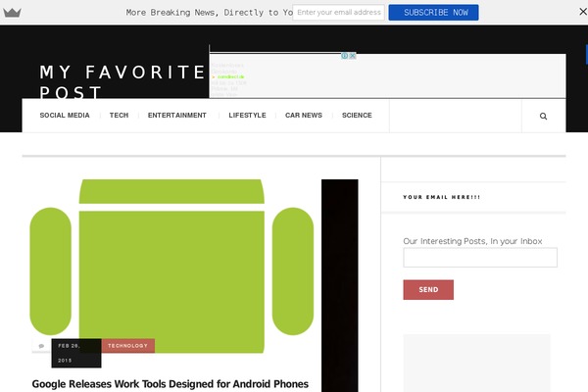
Task: Click the Subscribe Now button
Action: tap(433, 13)
